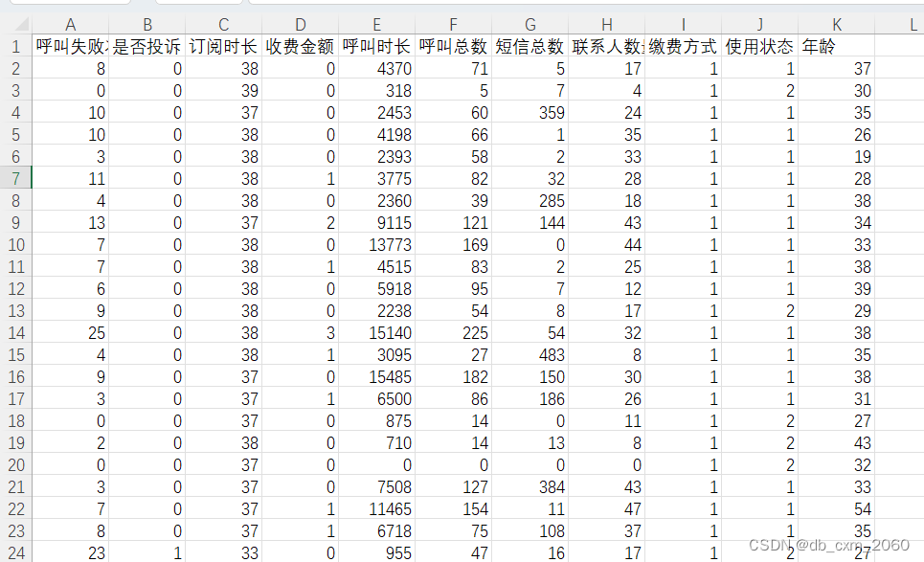Click the 联系人数 header cell
Screen dimensions: 924x562
606,46
